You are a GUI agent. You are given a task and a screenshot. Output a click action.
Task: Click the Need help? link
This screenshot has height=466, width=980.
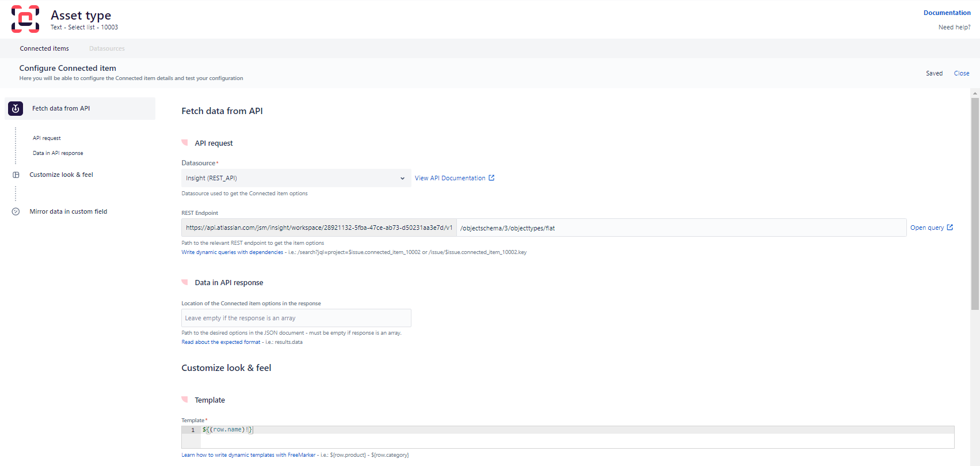coord(954,27)
